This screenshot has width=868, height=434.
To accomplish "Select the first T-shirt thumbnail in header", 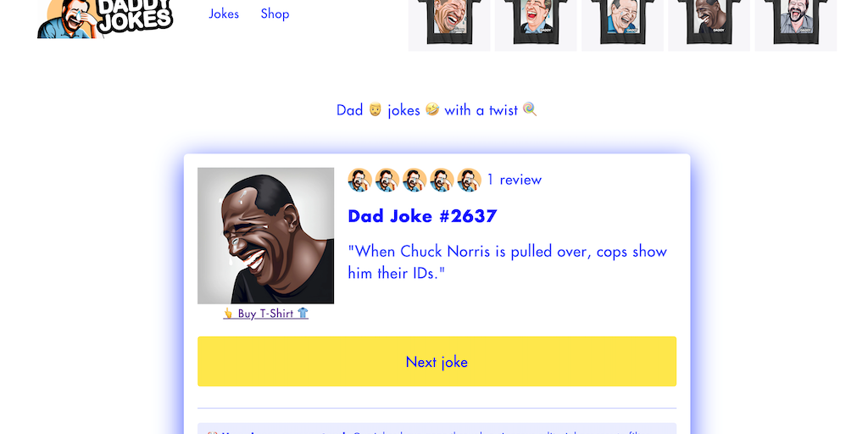I will [x=449, y=25].
